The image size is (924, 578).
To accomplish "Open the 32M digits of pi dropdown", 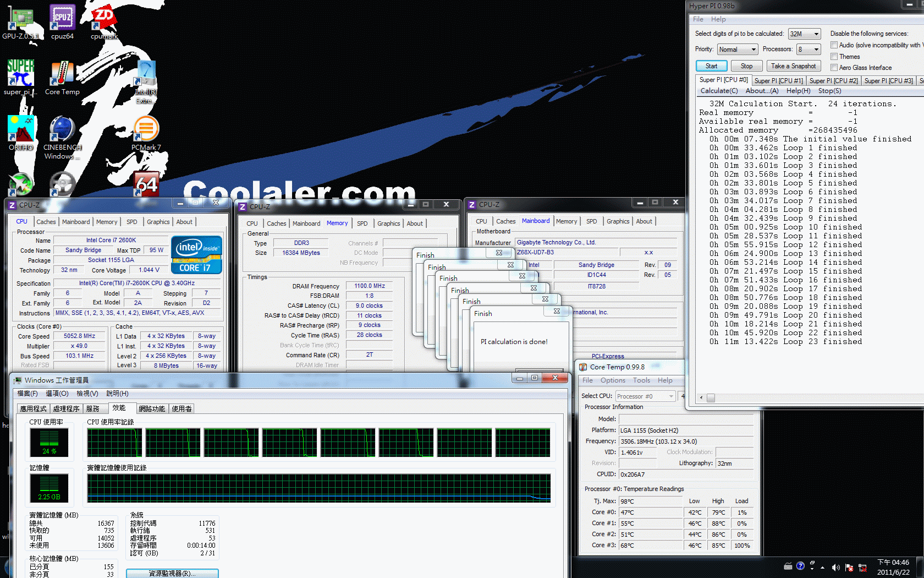I will [804, 34].
